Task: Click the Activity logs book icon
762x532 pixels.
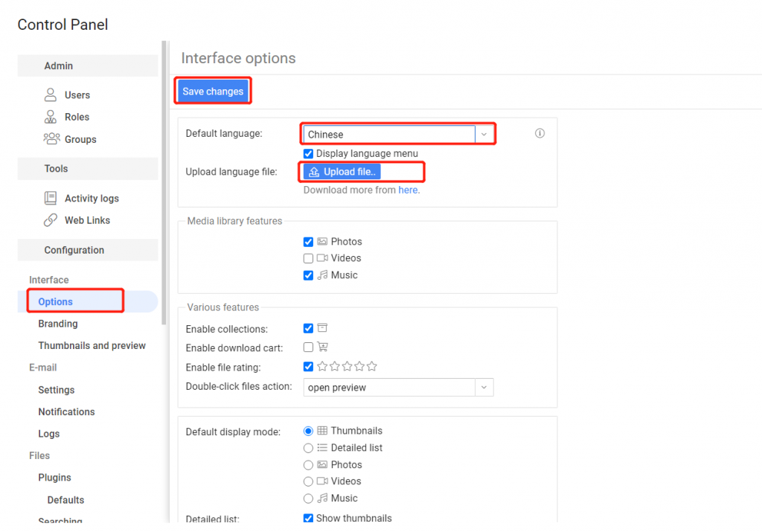Action: click(x=51, y=198)
